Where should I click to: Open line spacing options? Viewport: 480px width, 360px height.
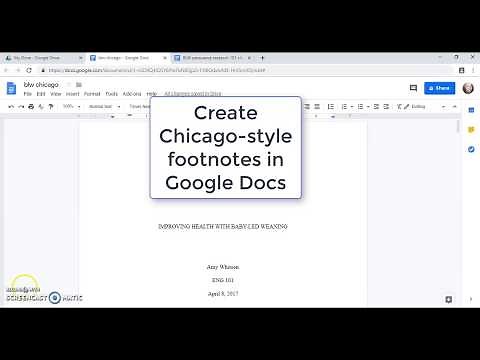330,107
